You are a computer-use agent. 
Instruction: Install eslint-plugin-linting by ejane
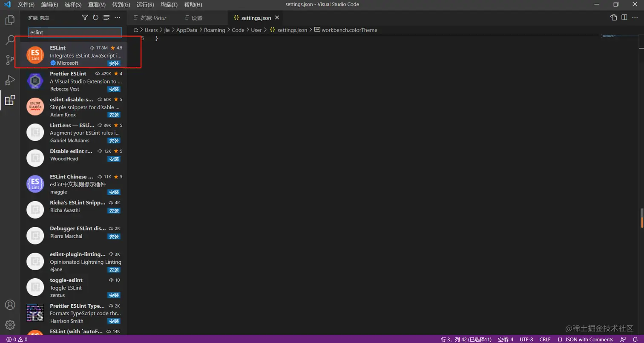coord(114,270)
